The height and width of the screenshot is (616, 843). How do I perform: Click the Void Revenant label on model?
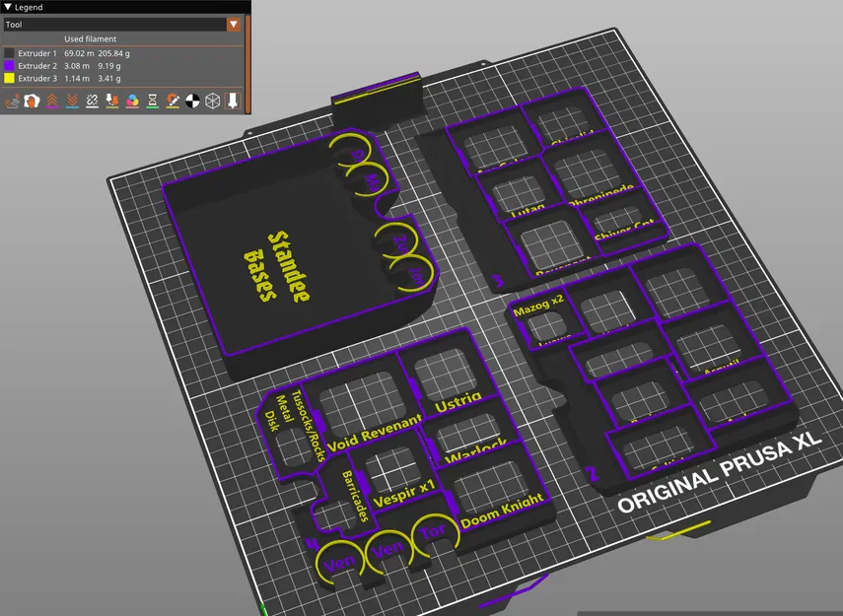pos(375,434)
